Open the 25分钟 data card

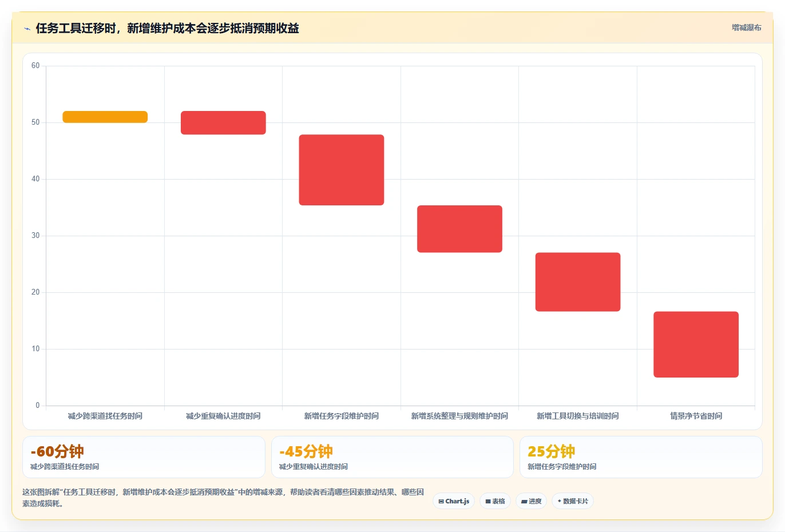(641, 457)
